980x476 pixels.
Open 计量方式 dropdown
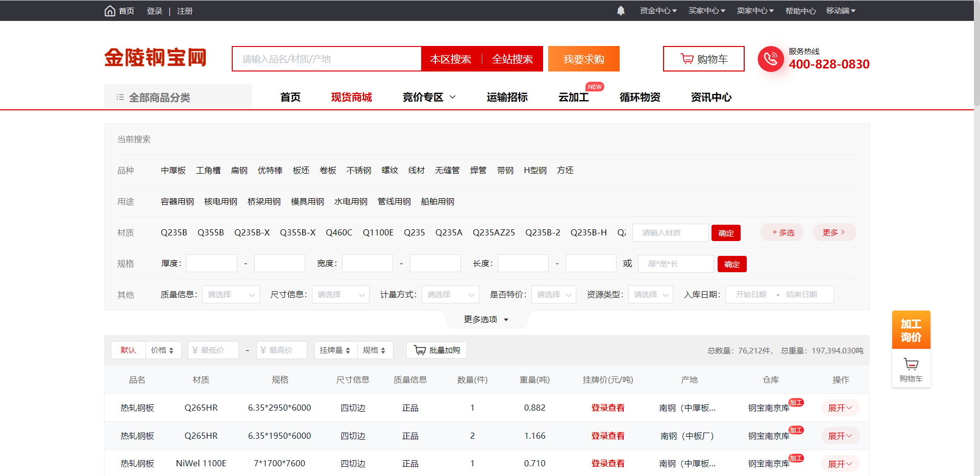tap(450, 295)
